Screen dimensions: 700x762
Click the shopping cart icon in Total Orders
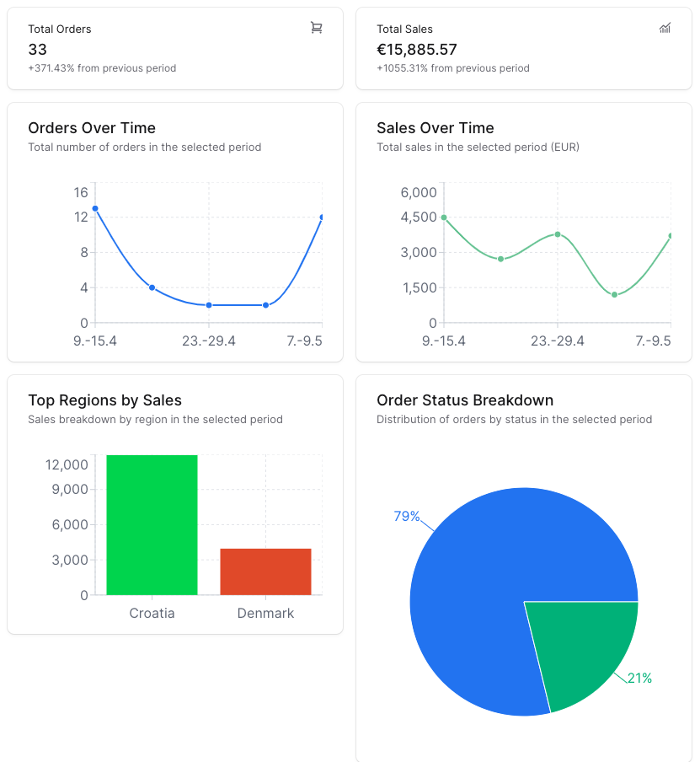(317, 28)
